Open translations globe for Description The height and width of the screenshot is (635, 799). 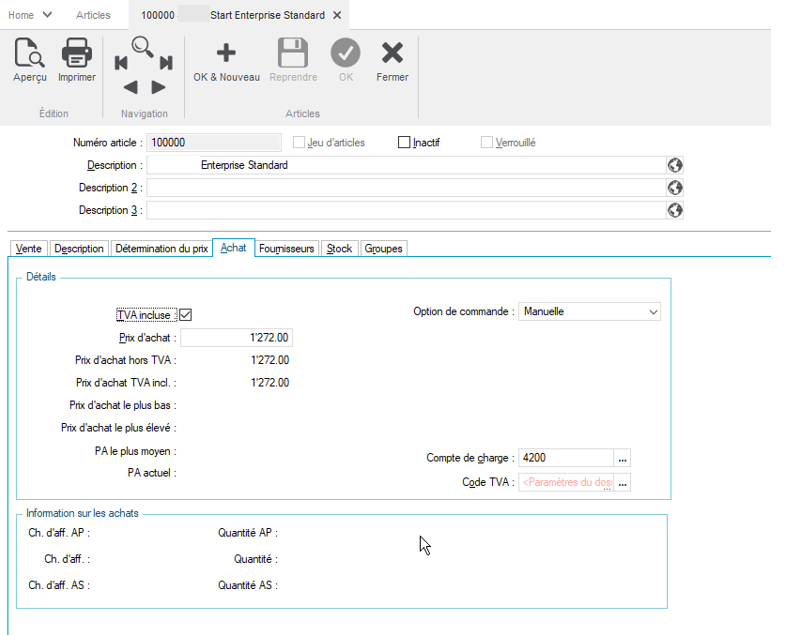click(x=675, y=165)
